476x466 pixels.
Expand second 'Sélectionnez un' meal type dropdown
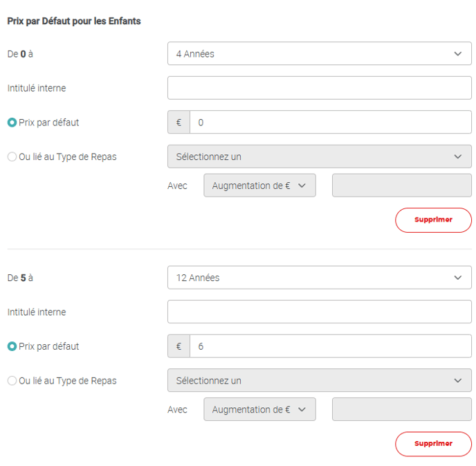coord(319,380)
